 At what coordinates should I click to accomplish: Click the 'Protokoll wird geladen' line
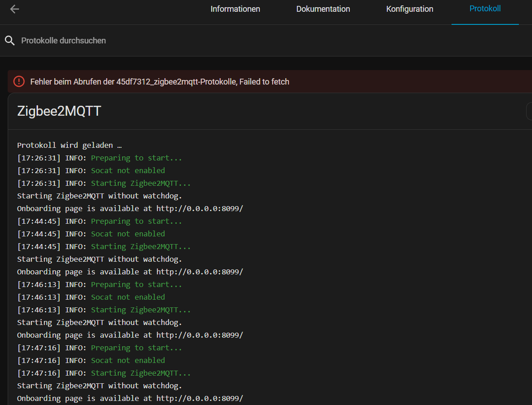click(70, 145)
